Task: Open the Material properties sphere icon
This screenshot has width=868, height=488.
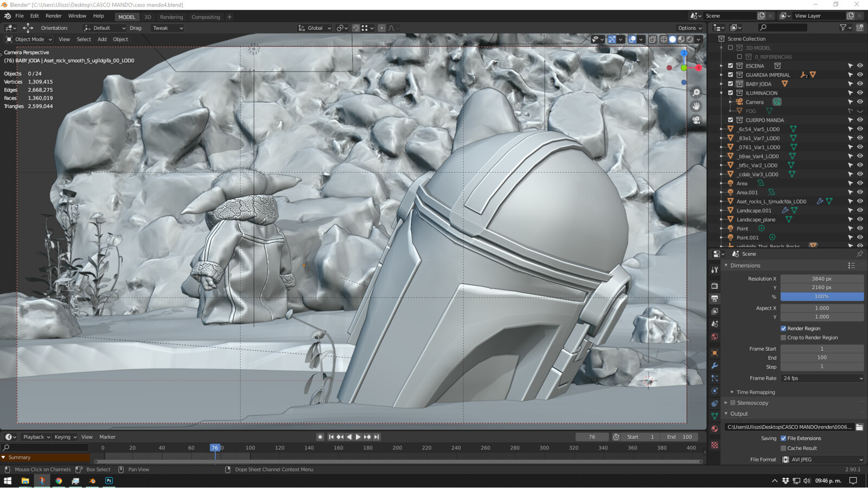Action: (x=714, y=429)
